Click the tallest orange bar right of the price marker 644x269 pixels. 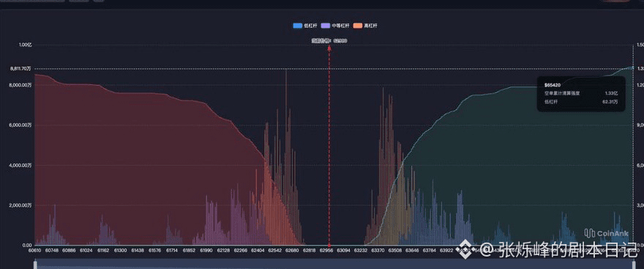coord(383,166)
